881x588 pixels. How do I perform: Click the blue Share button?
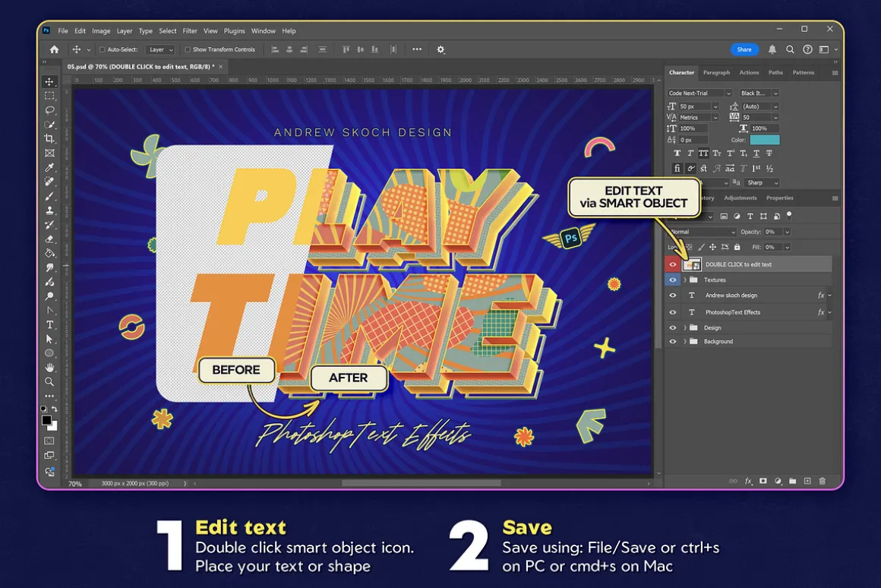pos(744,49)
